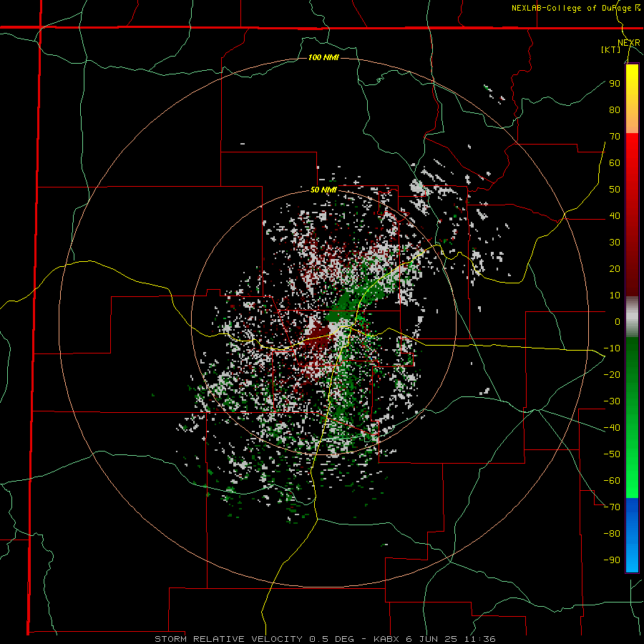Viewport: 644px width, 644px height.
Task: Click the -30 value on the velocity scale
Action: (x=612, y=401)
